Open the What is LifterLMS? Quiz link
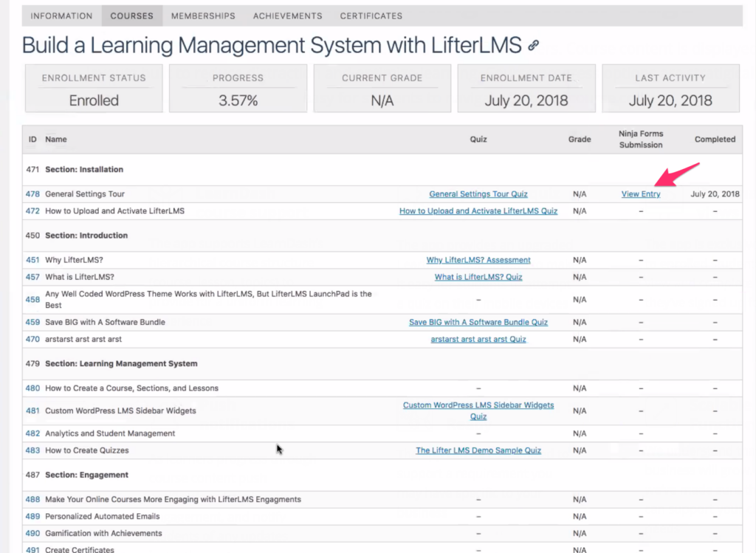 pos(478,277)
